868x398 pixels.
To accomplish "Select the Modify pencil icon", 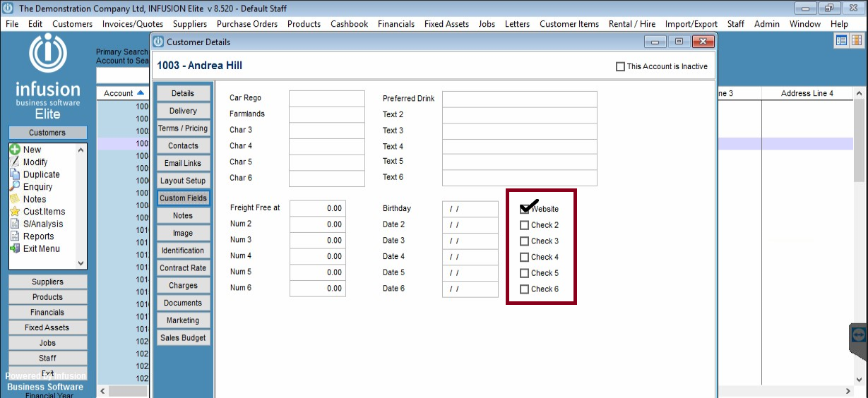I will pyautogui.click(x=15, y=162).
